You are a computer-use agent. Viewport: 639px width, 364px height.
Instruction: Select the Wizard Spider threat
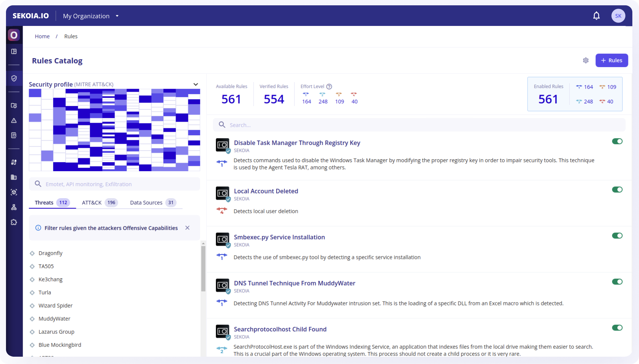(55, 305)
